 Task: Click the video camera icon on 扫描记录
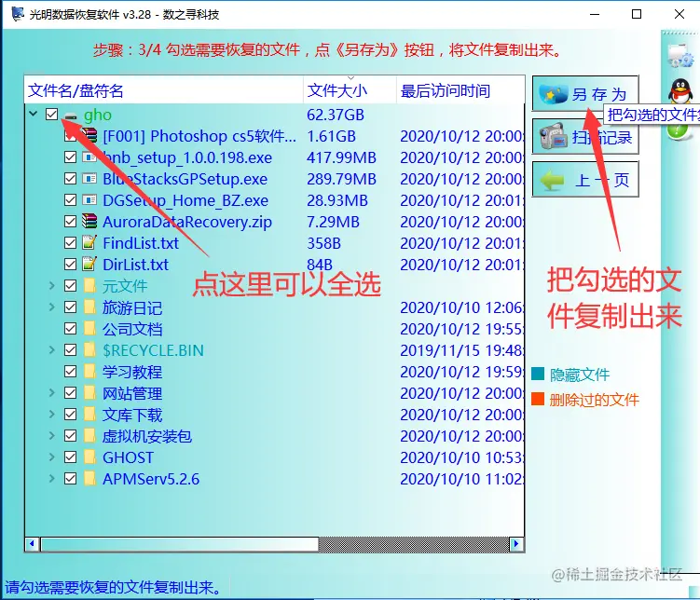point(554,137)
